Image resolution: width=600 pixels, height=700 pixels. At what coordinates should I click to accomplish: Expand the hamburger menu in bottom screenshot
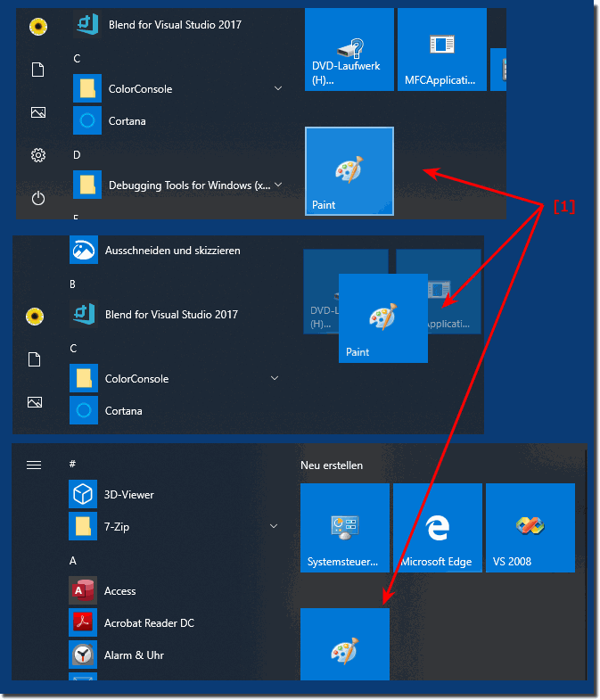tap(34, 465)
